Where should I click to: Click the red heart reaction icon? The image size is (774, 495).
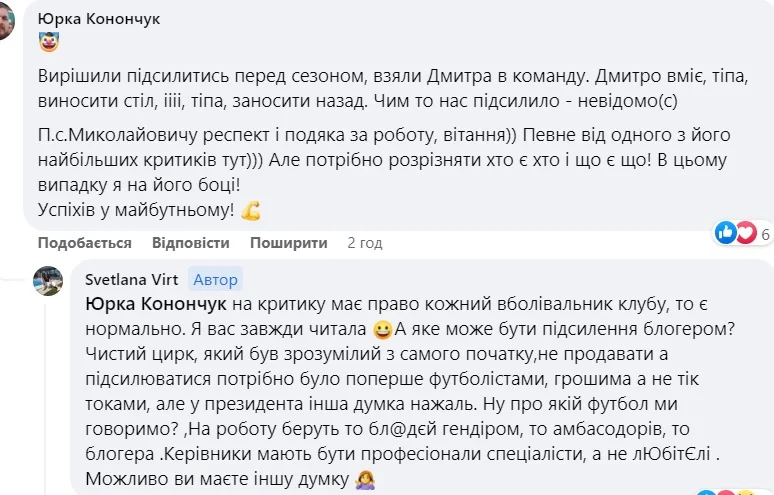coord(745,233)
